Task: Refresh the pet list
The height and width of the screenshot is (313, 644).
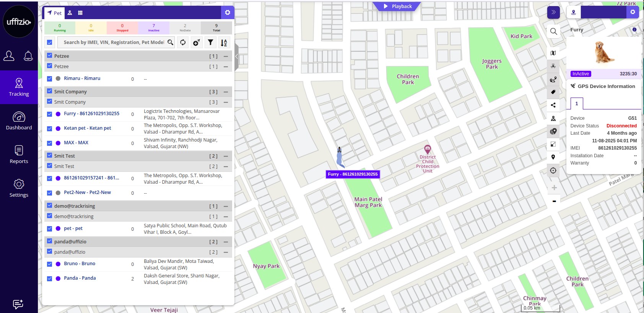Action: click(183, 42)
